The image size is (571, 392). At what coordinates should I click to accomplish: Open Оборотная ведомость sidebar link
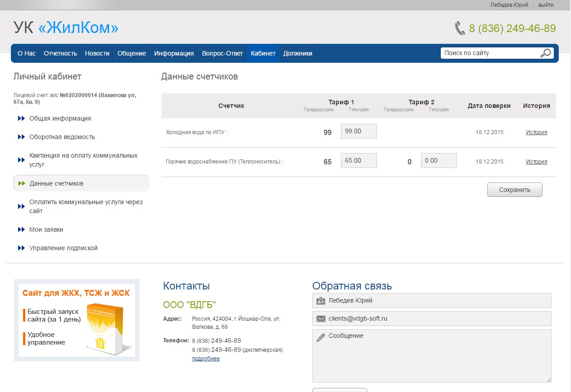[62, 137]
